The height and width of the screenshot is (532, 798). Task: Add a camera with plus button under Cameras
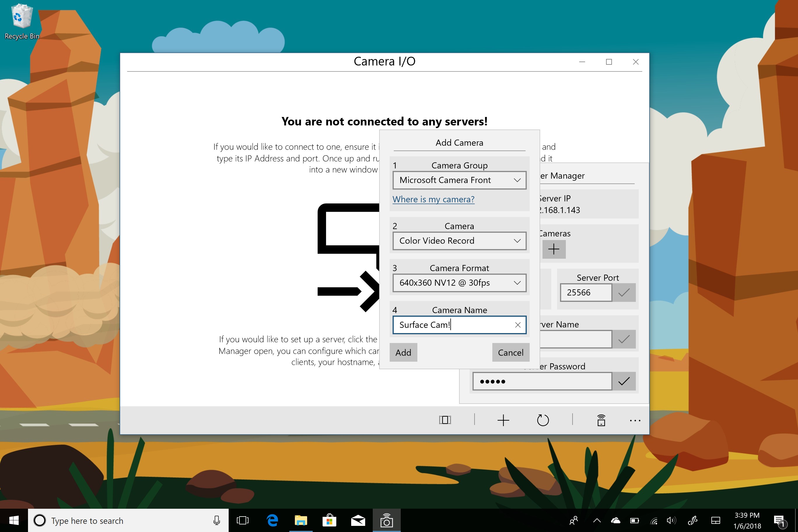[x=554, y=249]
